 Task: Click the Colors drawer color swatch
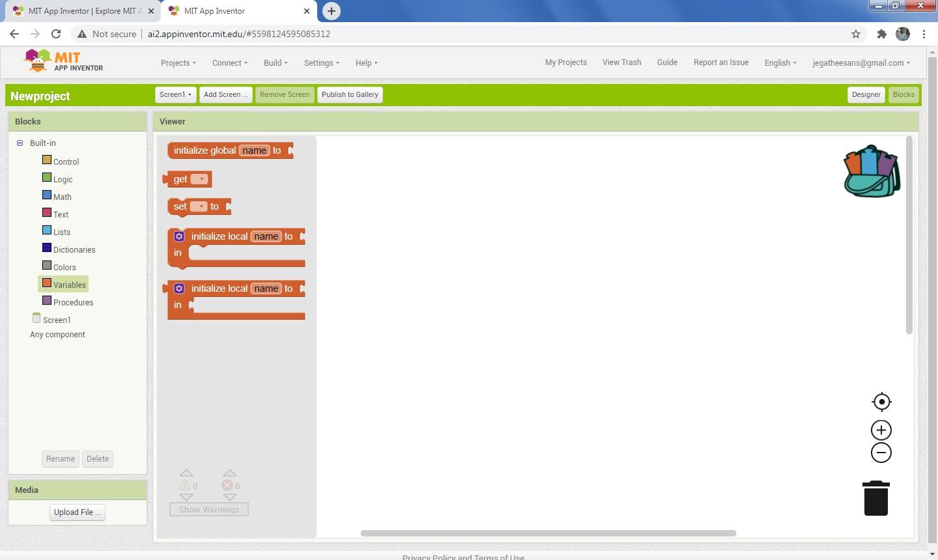[46, 264]
